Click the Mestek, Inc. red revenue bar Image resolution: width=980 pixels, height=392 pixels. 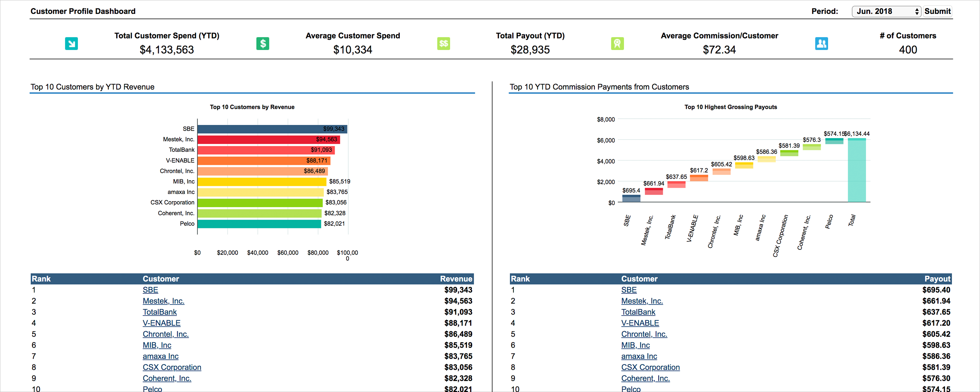[x=268, y=140]
